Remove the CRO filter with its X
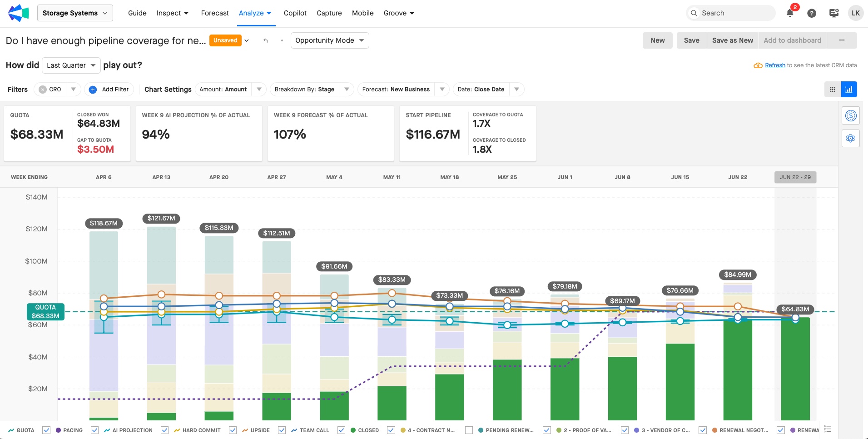 (43, 90)
